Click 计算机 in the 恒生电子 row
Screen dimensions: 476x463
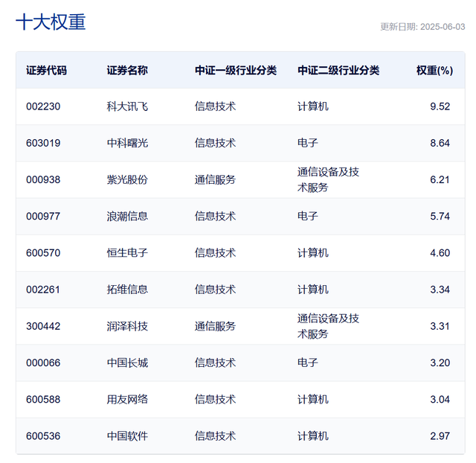tap(312, 253)
